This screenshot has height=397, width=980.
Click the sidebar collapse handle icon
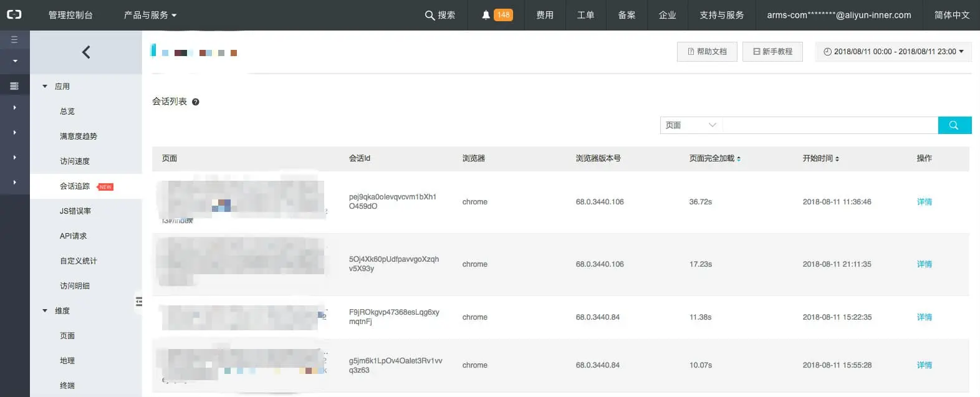[x=139, y=302]
